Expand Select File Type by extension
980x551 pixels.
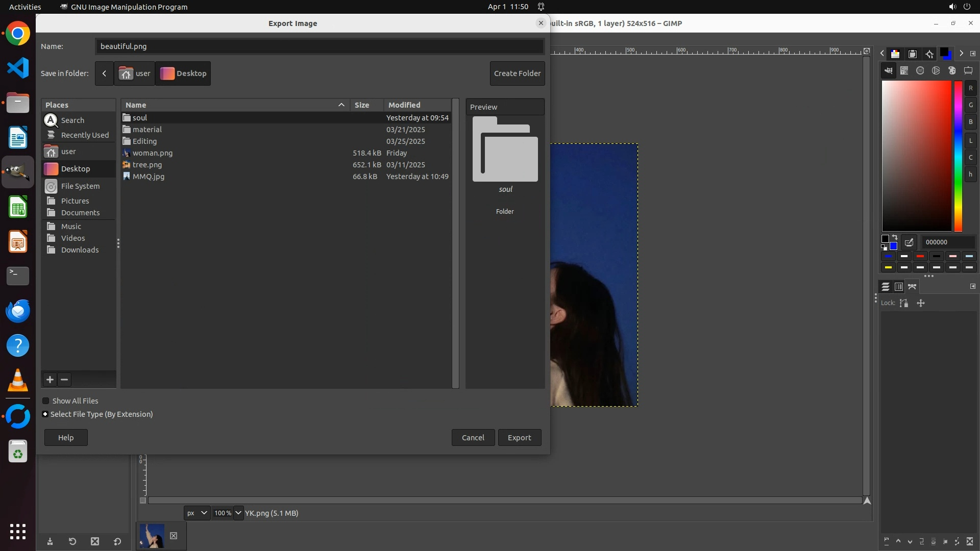tap(45, 414)
